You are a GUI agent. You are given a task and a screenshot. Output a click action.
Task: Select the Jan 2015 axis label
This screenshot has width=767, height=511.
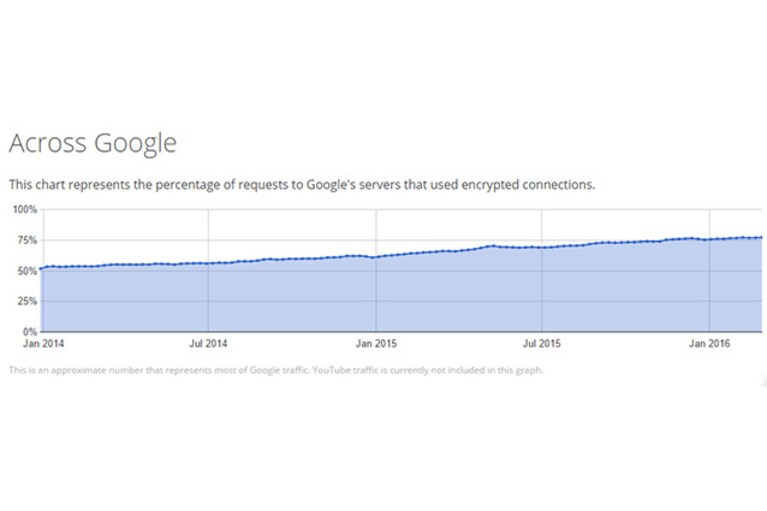coord(376,343)
